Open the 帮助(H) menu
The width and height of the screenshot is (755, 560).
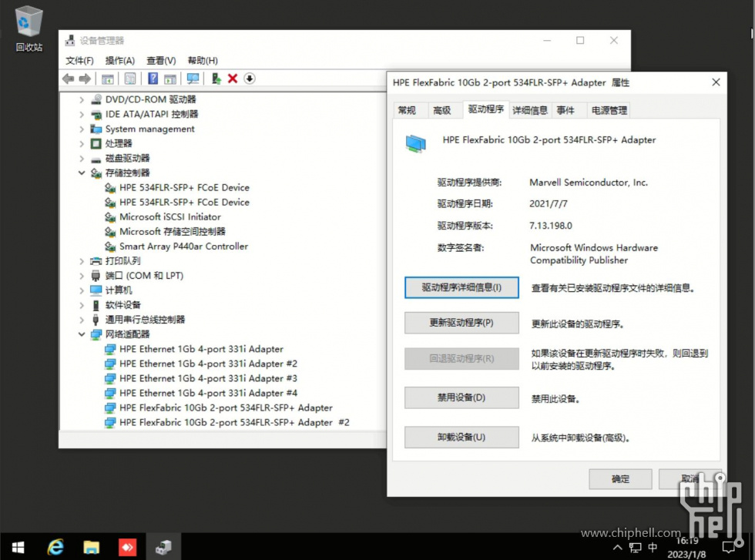point(203,61)
